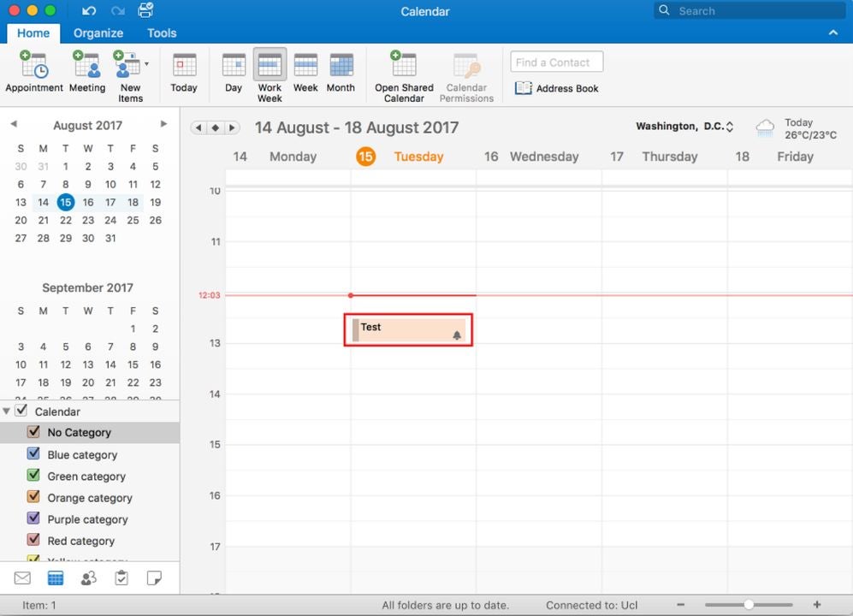Open a Shared Calendar
The width and height of the screenshot is (853, 616).
tap(403, 73)
